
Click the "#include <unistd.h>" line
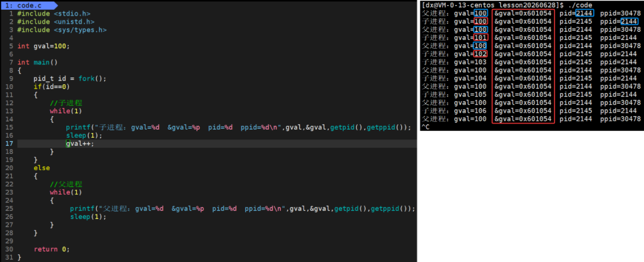56,22
